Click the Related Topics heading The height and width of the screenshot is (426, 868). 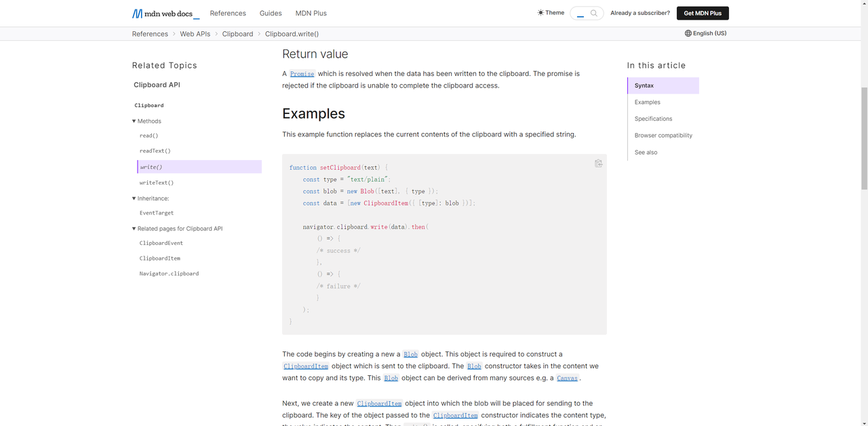[165, 65]
